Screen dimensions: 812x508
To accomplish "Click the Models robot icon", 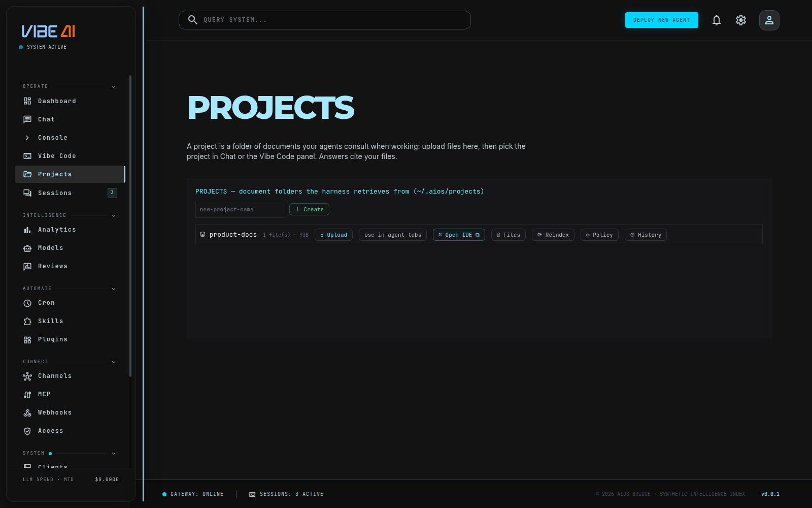I will coord(27,248).
